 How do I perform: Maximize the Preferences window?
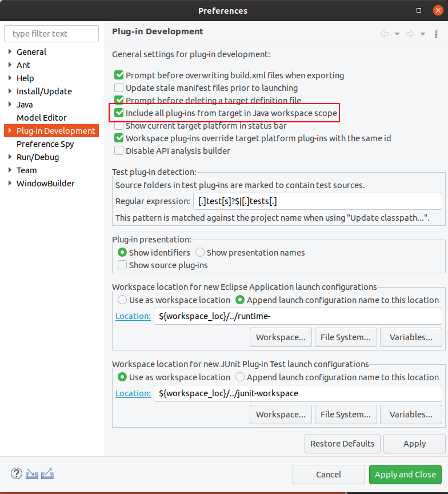[419, 10]
